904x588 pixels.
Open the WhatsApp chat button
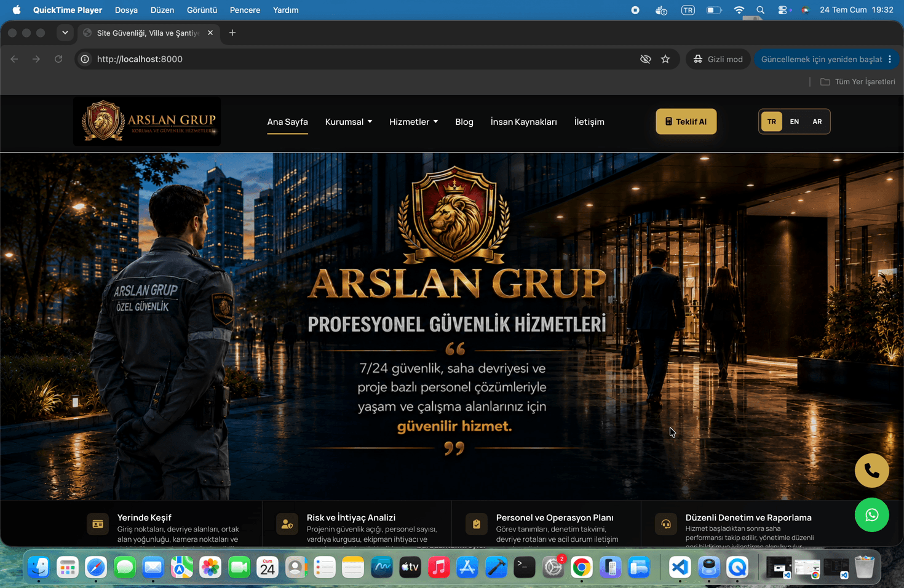click(x=871, y=515)
